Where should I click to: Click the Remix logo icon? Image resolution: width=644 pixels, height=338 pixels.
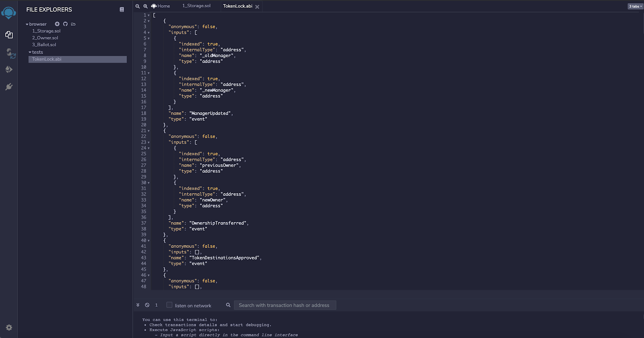(x=8, y=13)
